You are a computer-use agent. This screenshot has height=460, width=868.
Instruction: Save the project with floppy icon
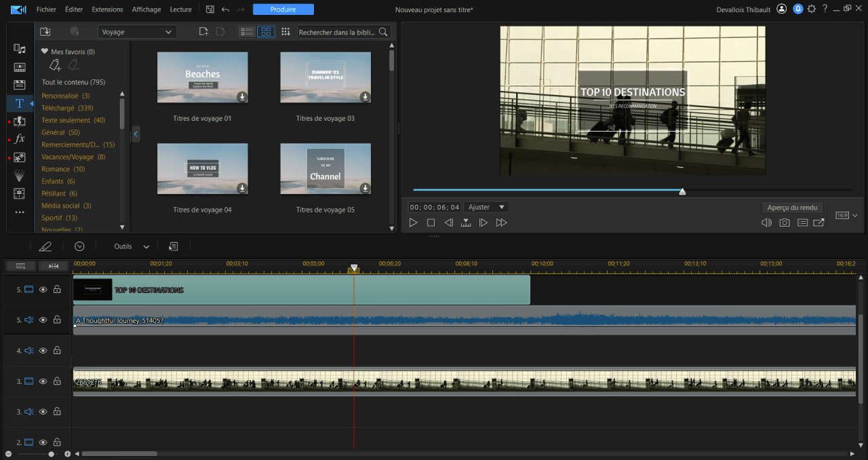point(210,9)
